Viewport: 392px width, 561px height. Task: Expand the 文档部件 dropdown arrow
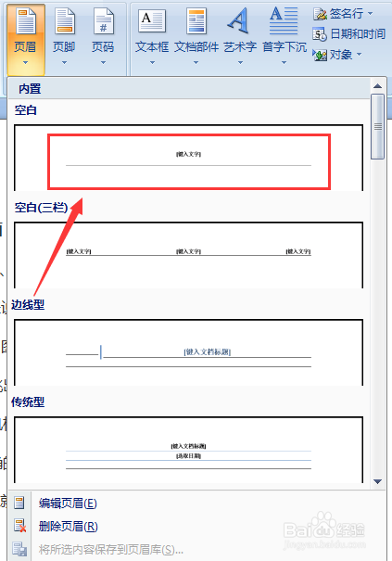[196, 63]
